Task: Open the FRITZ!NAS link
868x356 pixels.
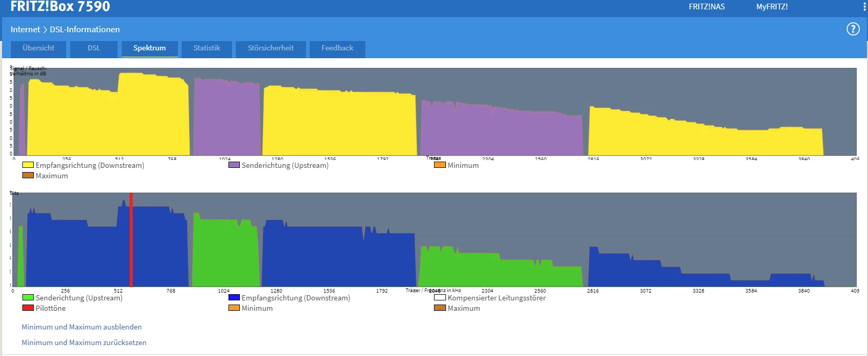Action: tap(707, 7)
